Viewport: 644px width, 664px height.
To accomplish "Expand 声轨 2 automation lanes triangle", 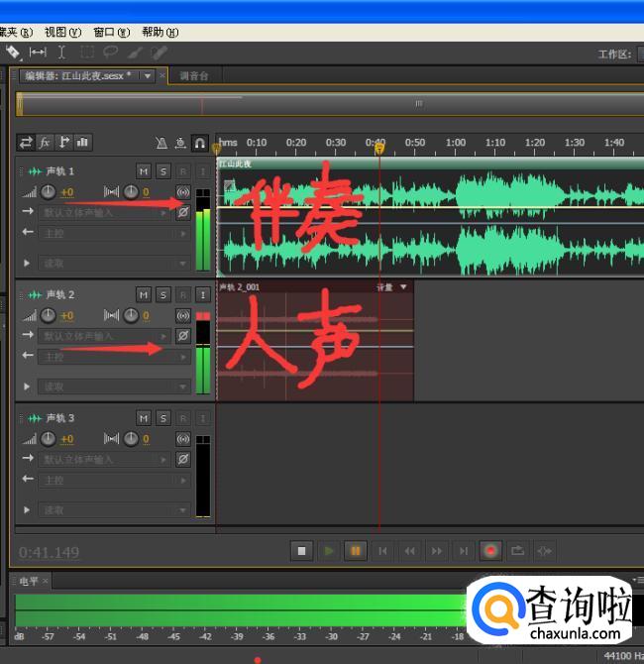I will 27,387.
